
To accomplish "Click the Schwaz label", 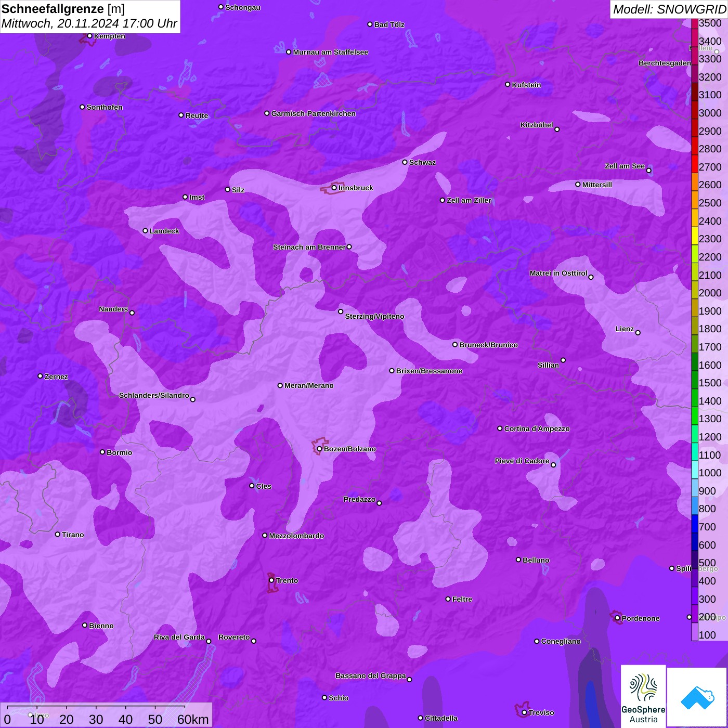I will 422,162.
